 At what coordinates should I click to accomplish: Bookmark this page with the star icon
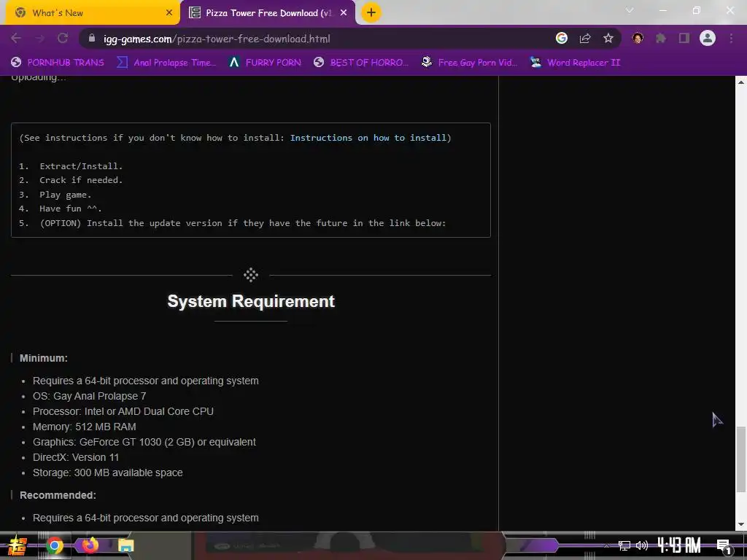[x=608, y=39]
